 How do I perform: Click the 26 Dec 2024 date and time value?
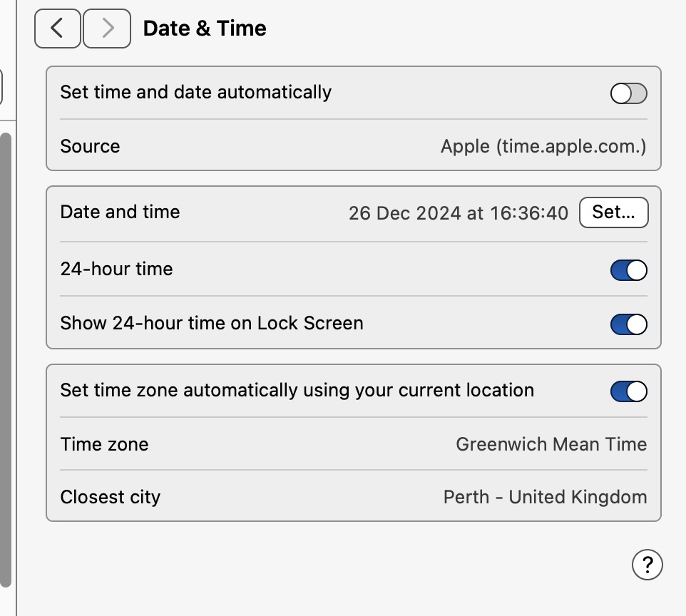(458, 212)
